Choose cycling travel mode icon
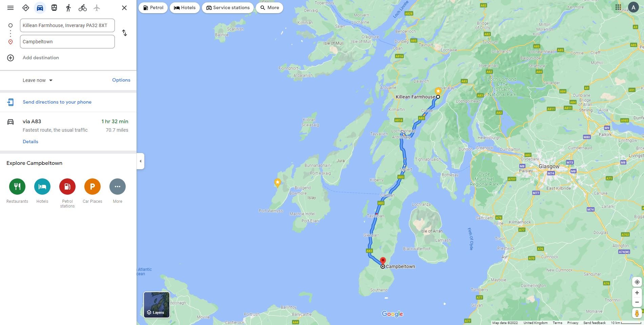The image size is (644, 325). (83, 8)
